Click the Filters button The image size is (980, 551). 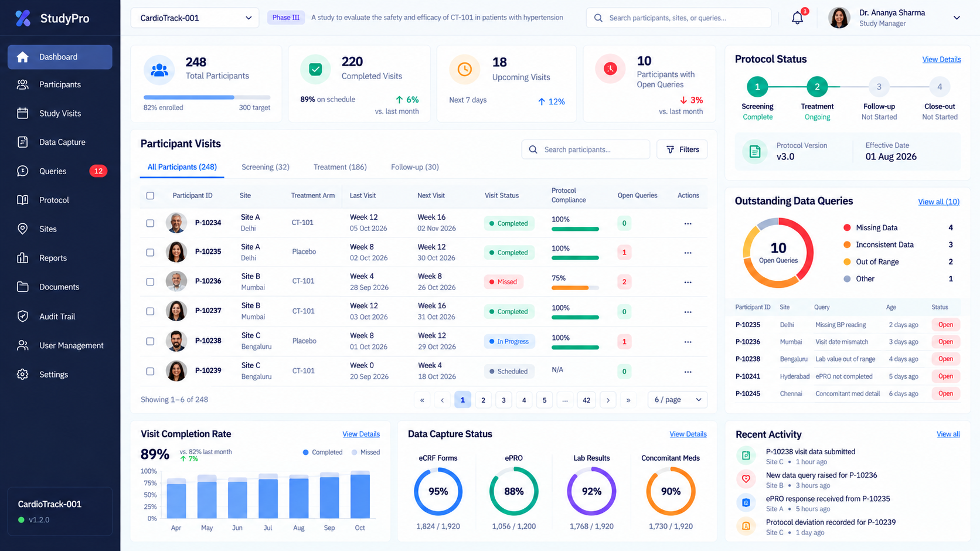tap(682, 149)
